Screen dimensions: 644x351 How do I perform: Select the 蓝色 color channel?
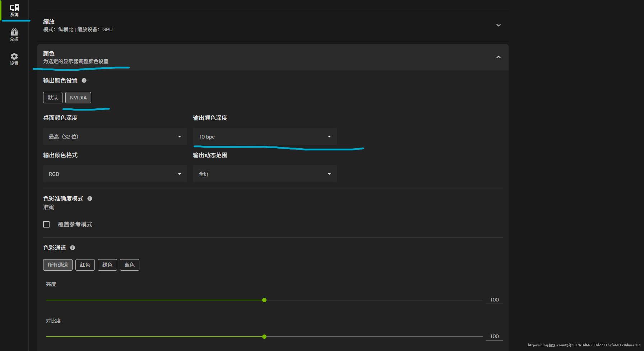pos(130,265)
